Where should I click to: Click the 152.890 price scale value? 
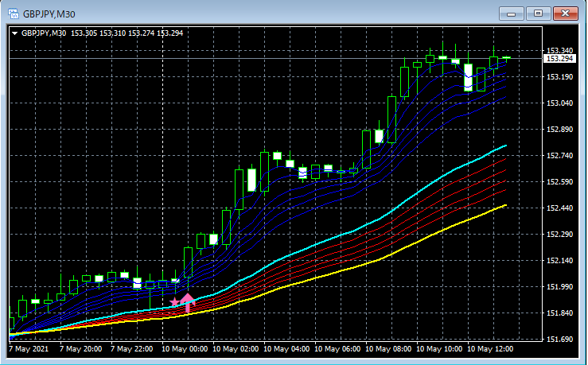coord(559,130)
